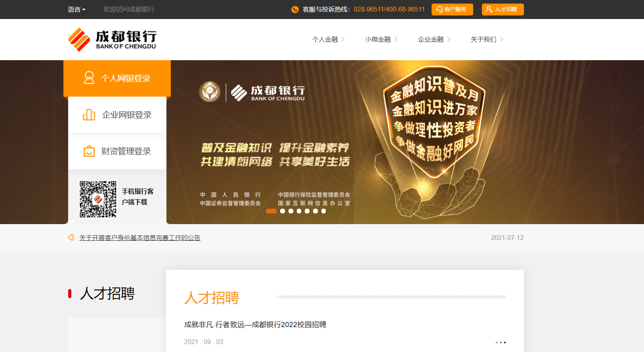The width and height of the screenshot is (644, 352).
Task: Select the third carousel dot
Action: pos(291,211)
